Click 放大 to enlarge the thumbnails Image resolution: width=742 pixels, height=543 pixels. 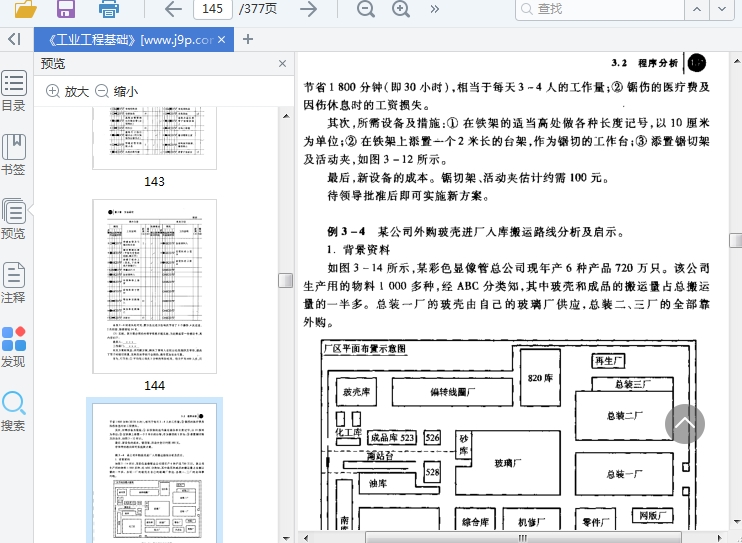coord(67,91)
